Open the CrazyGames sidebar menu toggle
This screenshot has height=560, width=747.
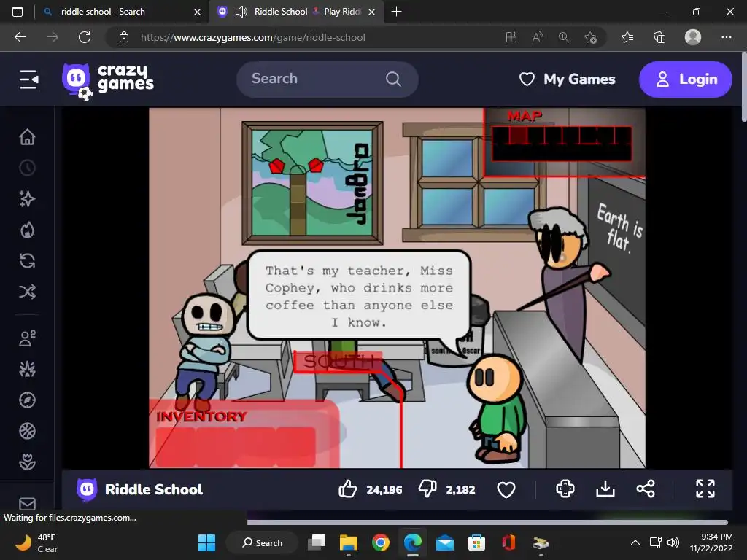(x=28, y=79)
